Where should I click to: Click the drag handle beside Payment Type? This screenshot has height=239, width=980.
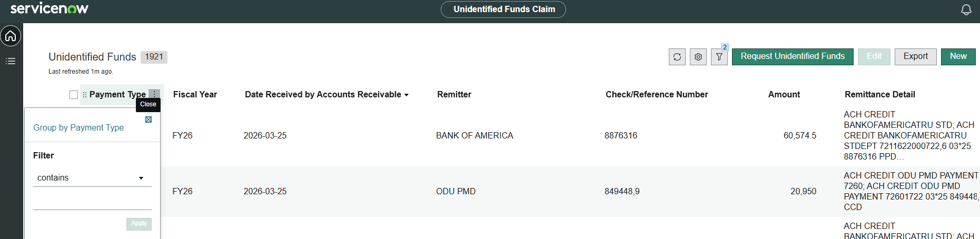pyautogui.click(x=85, y=95)
